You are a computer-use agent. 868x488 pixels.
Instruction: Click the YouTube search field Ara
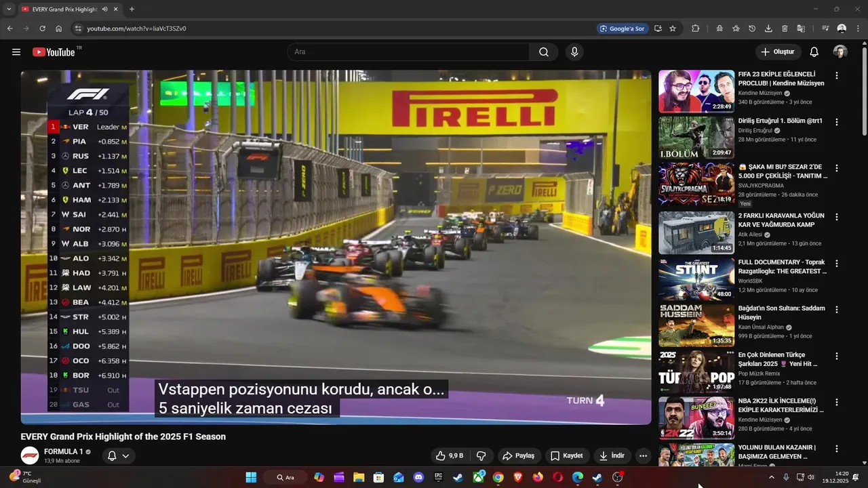coord(409,52)
